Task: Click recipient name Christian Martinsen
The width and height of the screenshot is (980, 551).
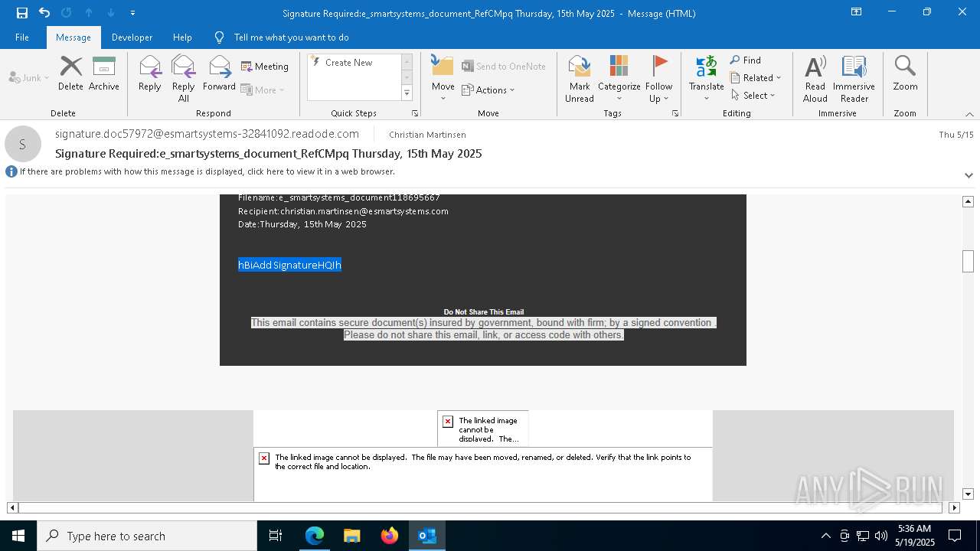Action: (x=427, y=135)
